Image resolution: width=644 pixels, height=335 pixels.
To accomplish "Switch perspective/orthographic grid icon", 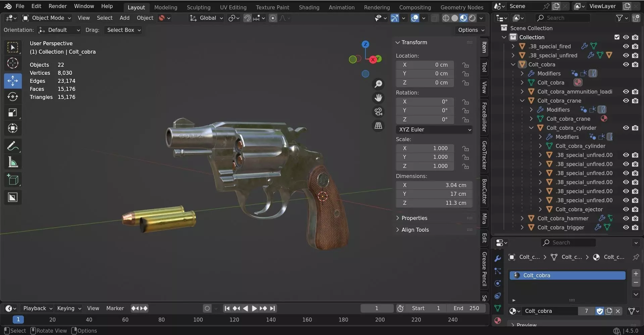I will pos(379,126).
